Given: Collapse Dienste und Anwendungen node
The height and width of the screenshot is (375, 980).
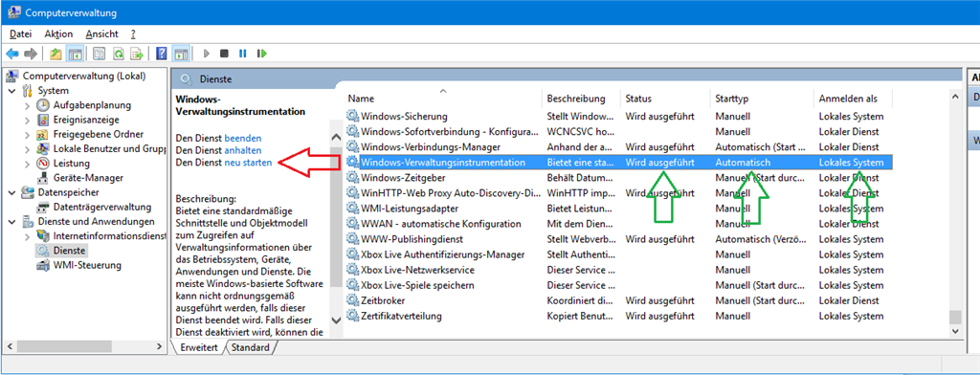Looking at the screenshot, I should (x=12, y=221).
